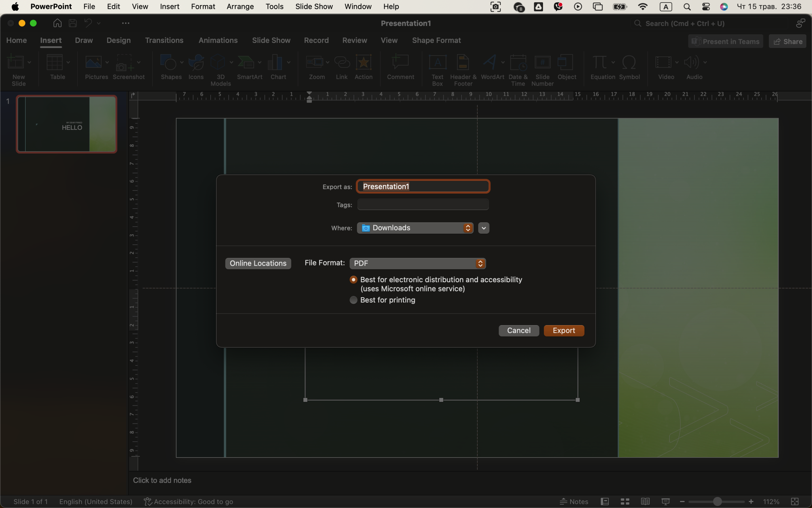Click the Cancel button
The height and width of the screenshot is (508, 812).
pyautogui.click(x=519, y=331)
